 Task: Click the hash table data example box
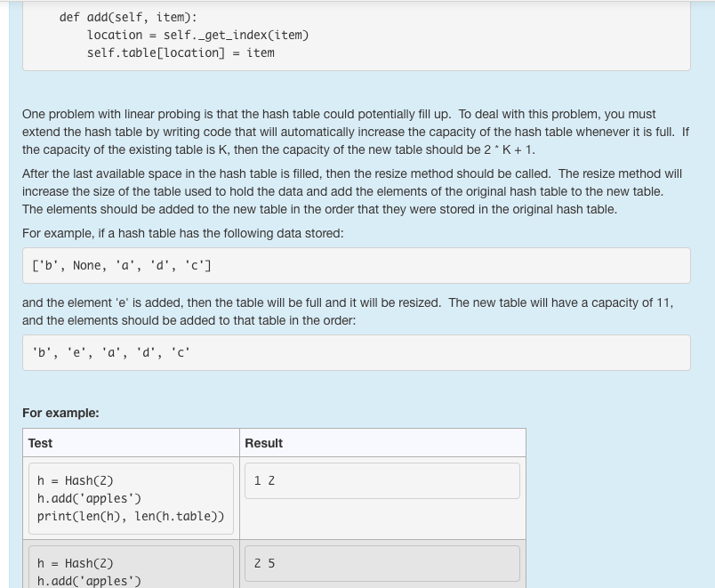click(356, 264)
